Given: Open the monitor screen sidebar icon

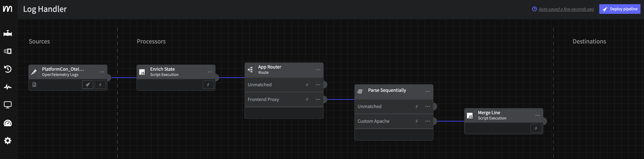Looking at the screenshot, I should click(x=7, y=105).
